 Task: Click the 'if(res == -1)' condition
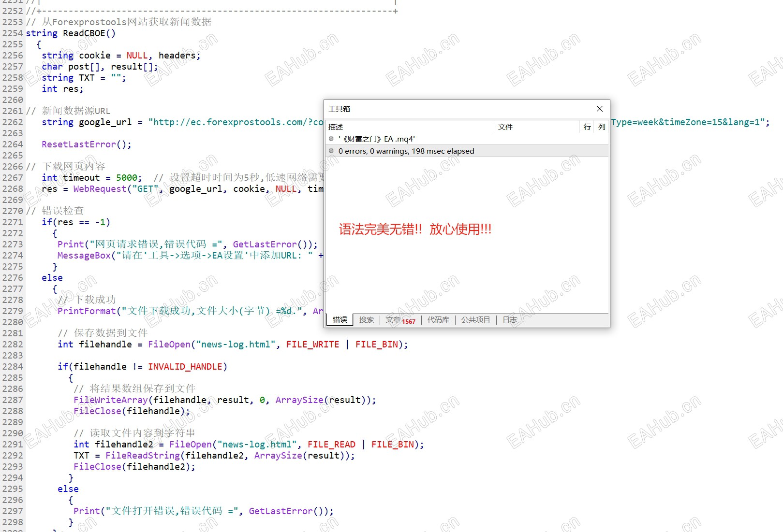tap(76, 222)
